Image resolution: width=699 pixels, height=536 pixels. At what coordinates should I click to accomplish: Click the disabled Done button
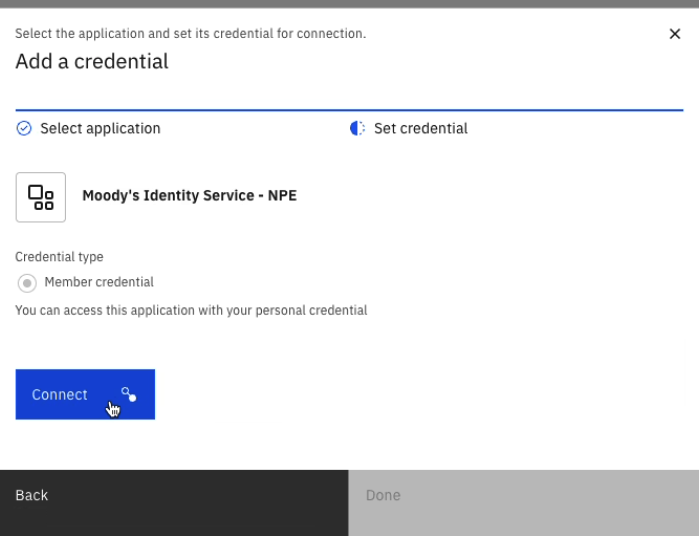point(523,503)
